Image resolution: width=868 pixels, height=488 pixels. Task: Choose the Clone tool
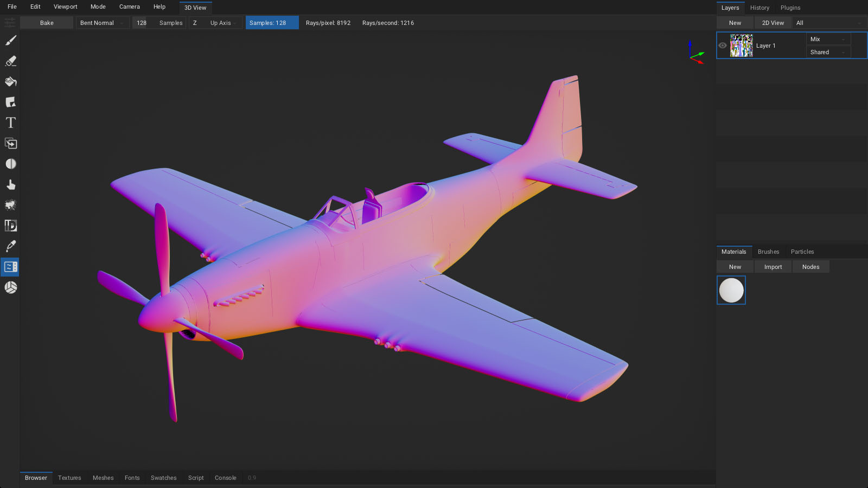coord(11,144)
